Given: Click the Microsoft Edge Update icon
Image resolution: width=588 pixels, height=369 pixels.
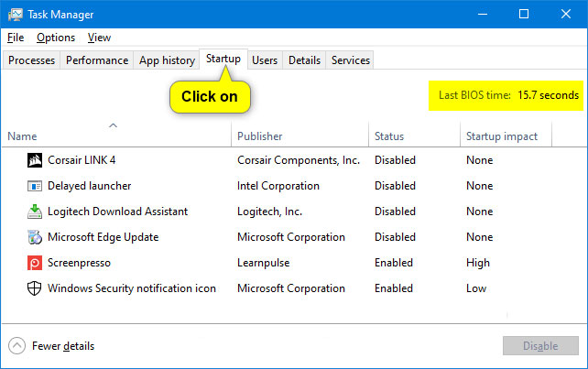Looking at the screenshot, I should (35, 237).
